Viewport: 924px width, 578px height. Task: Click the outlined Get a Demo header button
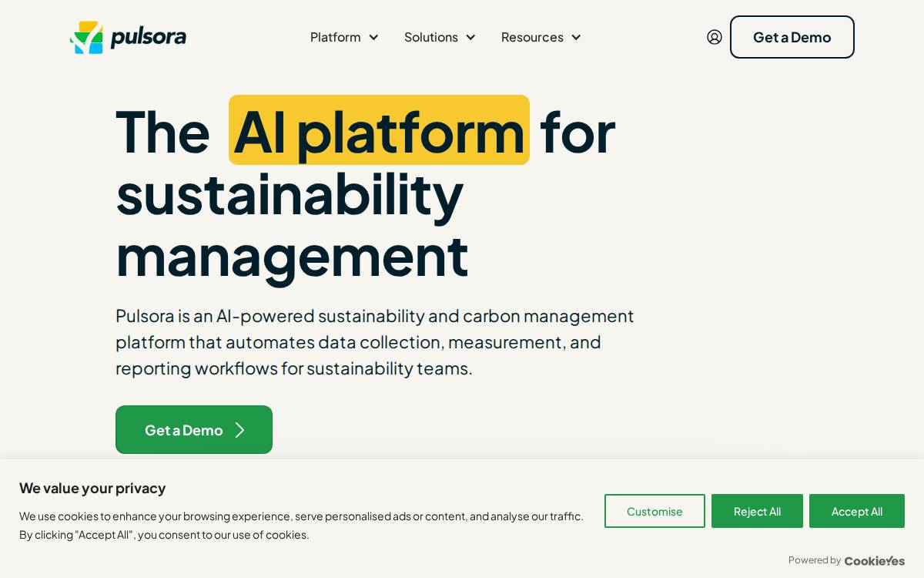pos(792,37)
